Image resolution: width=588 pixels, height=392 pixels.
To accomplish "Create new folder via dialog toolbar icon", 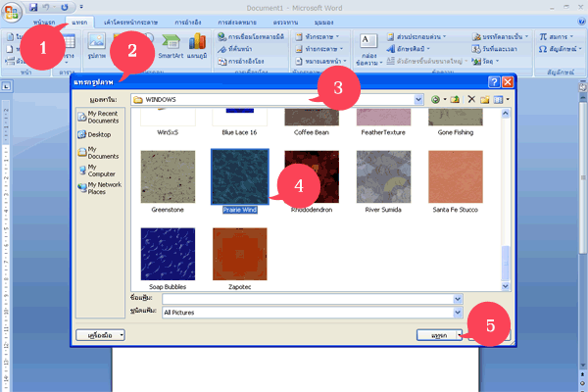I will (x=484, y=99).
